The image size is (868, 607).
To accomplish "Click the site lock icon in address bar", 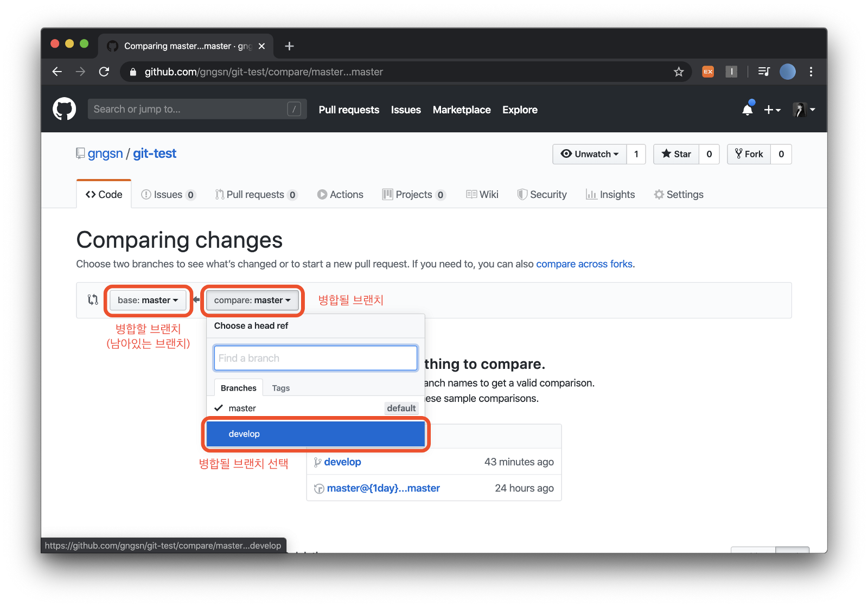I will point(133,72).
